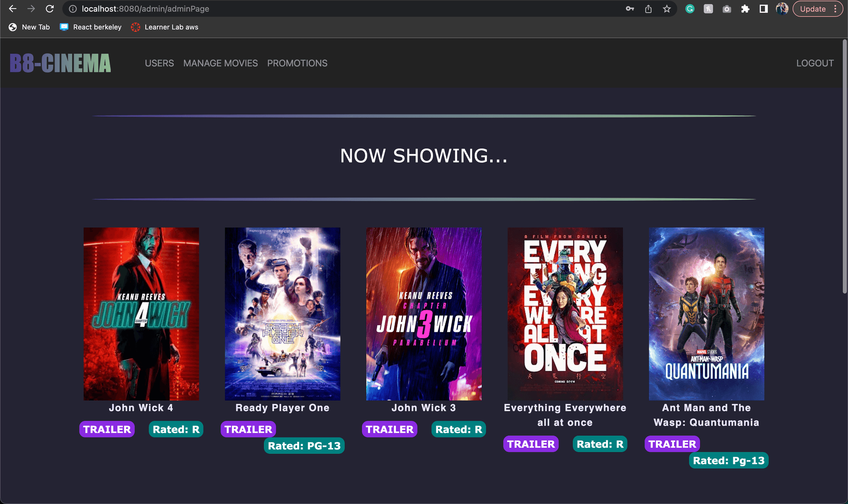This screenshot has height=504, width=848.
Task: Click the browser forward arrow
Action: pyautogui.click(x=31, y=9)
